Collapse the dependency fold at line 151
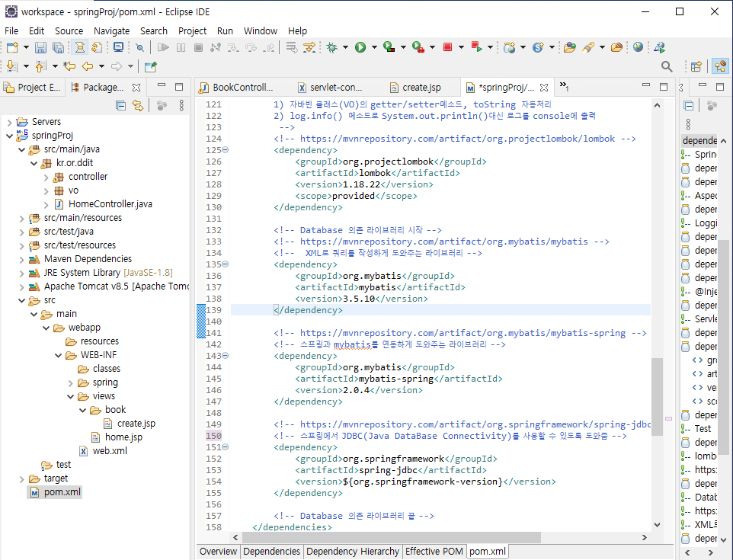 [x=225, y=447]
